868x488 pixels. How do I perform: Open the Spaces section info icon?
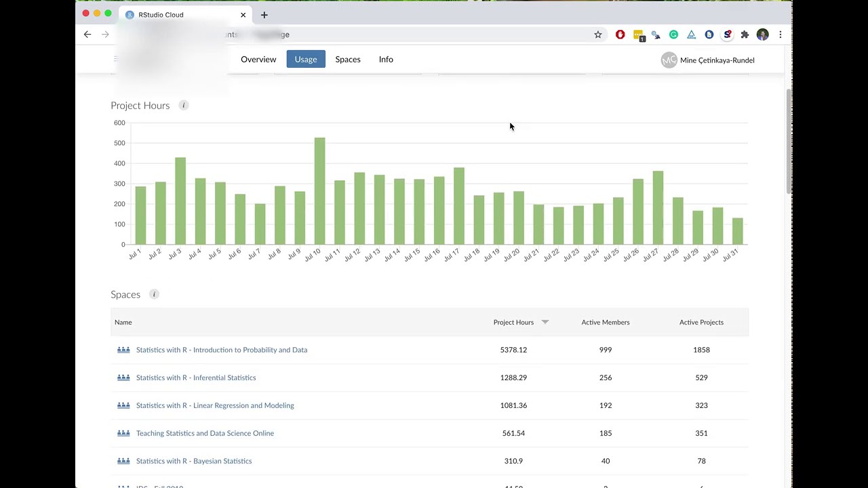click(x=154, y=294)
